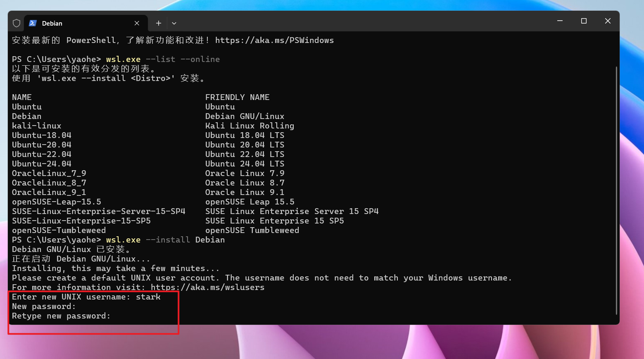644x359 pixels.
Task: Click the 'Retype new password:' prompt line
Action: (x=61, y=316)
